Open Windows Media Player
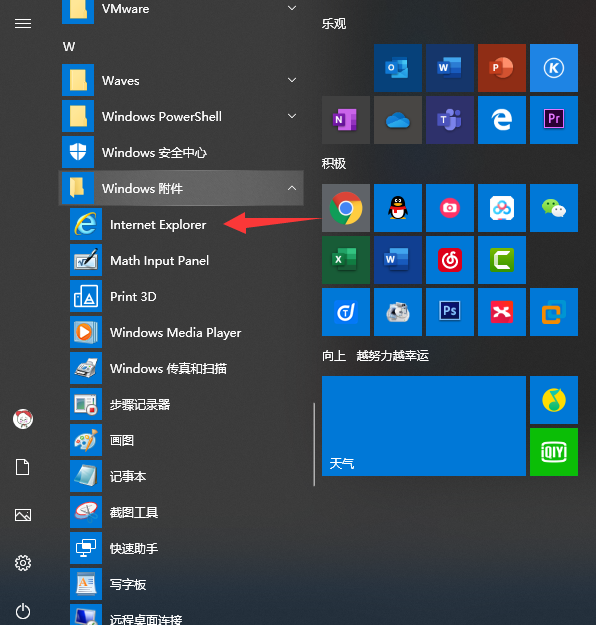The height and width of the screenshot is (625, 596). pos(185,332)
